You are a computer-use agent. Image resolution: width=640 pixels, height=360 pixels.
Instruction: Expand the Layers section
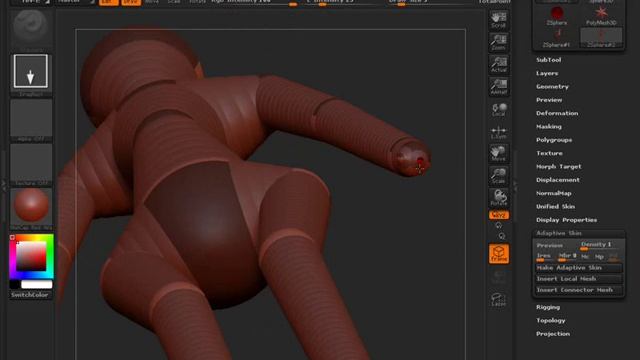547,73
